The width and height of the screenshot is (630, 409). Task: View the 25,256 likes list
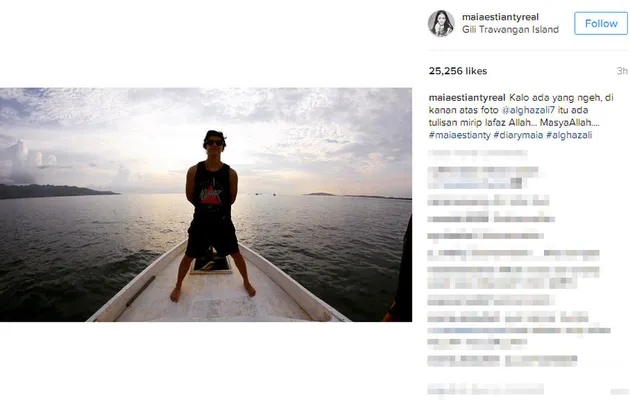point(458,71)
